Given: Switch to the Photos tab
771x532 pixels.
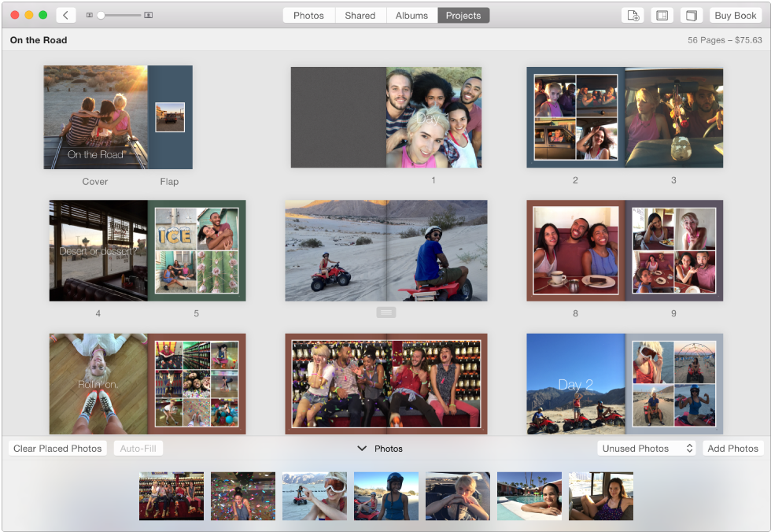Looking at the screenshot, I should [x=308, y=15].
